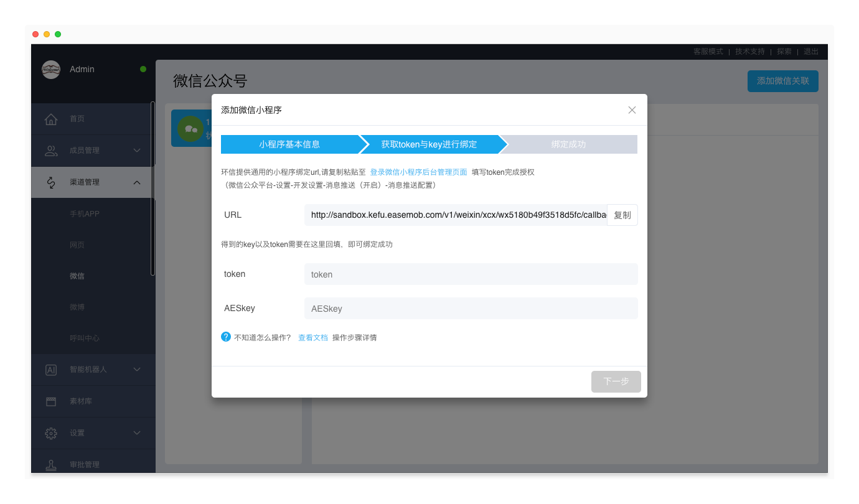This screenshot has width=859, height=504.
Task: Click the 添加微信小程序 dialog title
Action: (251, 110)
